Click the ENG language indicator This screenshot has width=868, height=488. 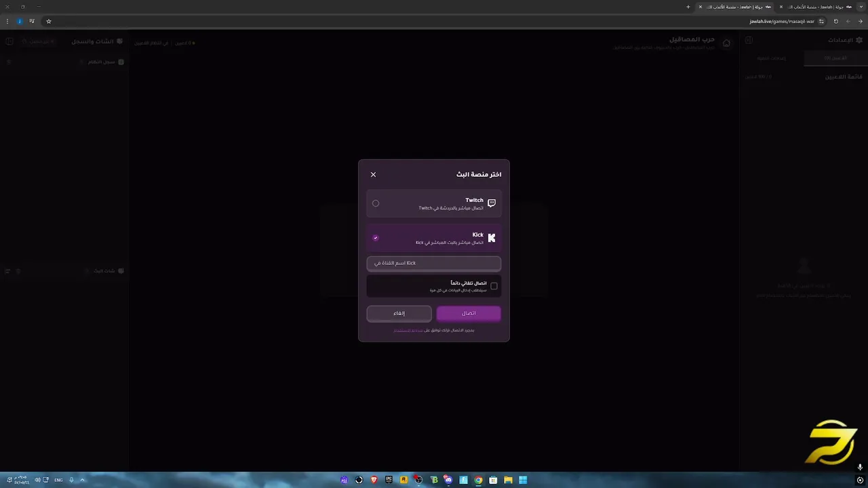(x=58, y=480)
